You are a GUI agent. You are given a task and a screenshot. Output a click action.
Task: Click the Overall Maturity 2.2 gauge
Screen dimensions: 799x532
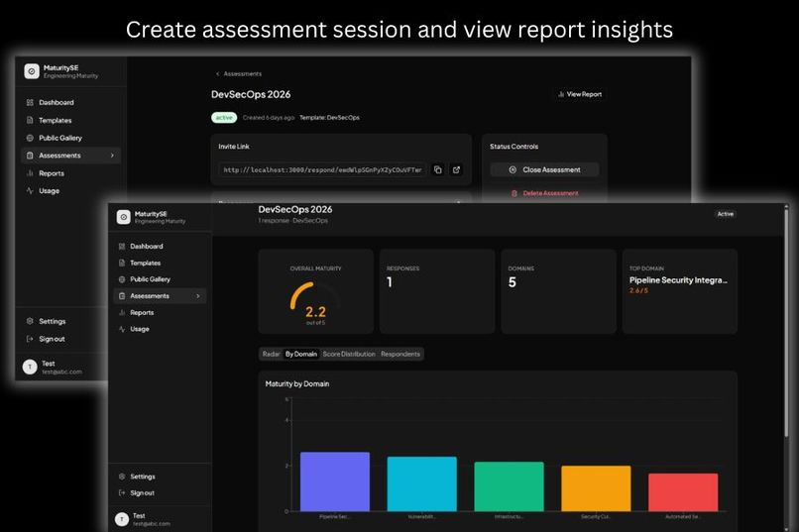(315, 303)
